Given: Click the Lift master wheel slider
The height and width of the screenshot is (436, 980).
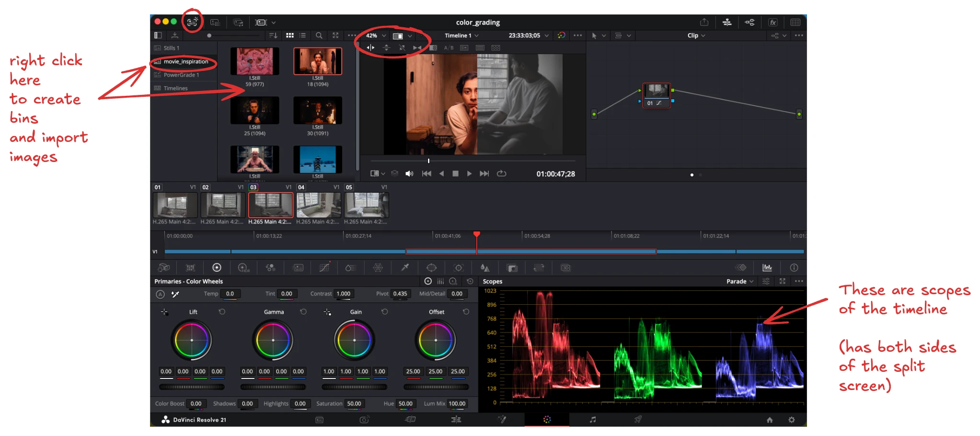Looking at the screenshot, I should pyautogui.click(x=192, y=387).
